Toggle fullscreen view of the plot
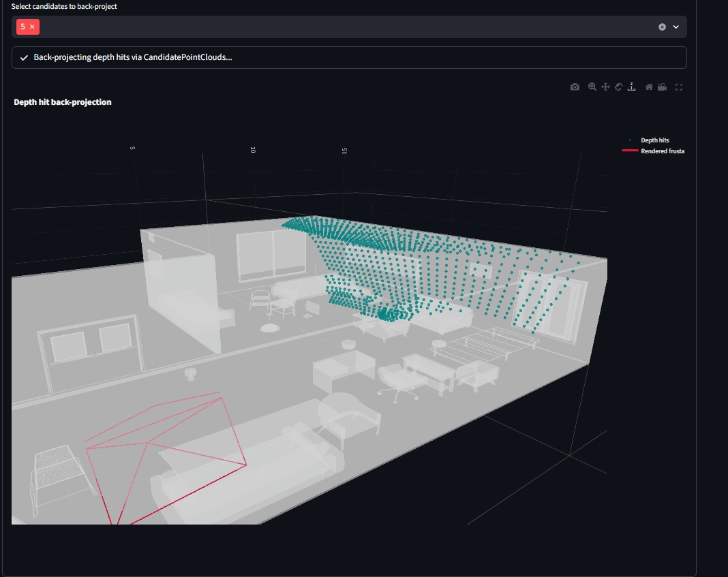Screen dimensions: 728x577 click(679, 87)
